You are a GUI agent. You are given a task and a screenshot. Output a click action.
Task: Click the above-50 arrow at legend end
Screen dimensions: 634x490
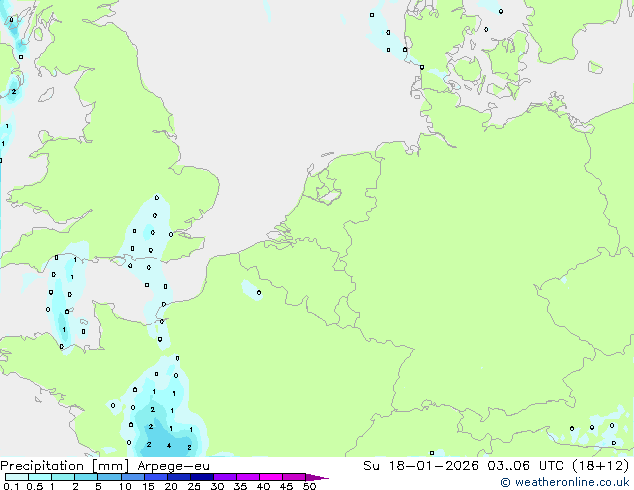[317, 477]
